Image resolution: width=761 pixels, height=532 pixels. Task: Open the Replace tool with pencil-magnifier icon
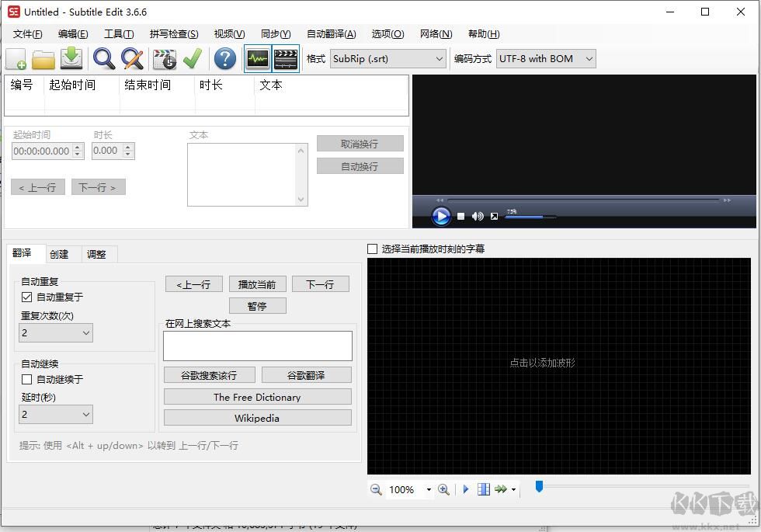[x=132, y=58]
